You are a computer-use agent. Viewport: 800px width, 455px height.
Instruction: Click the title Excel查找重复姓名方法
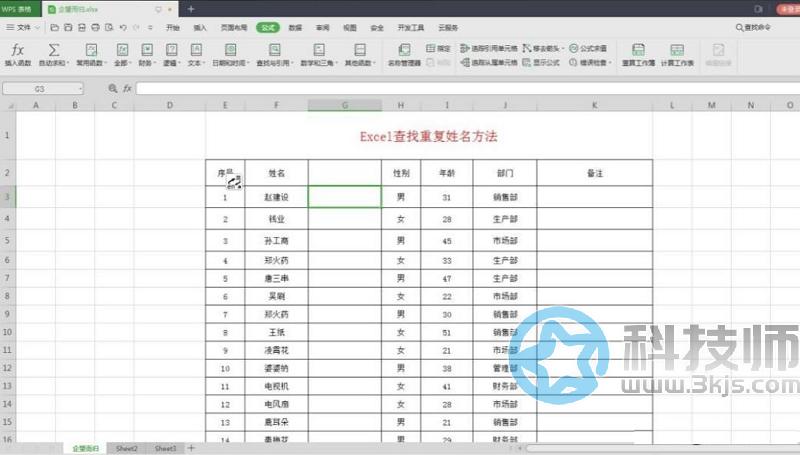coord(429,136)
